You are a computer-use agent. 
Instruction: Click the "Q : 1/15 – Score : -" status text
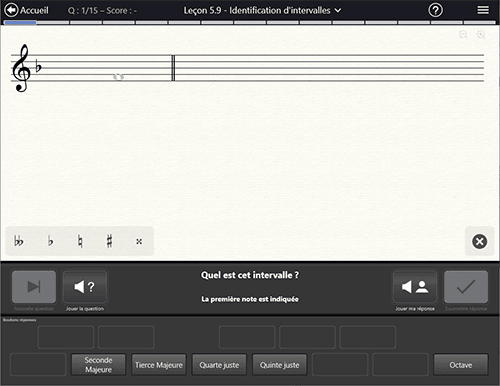pyautogui.click(x=102, y=11)
